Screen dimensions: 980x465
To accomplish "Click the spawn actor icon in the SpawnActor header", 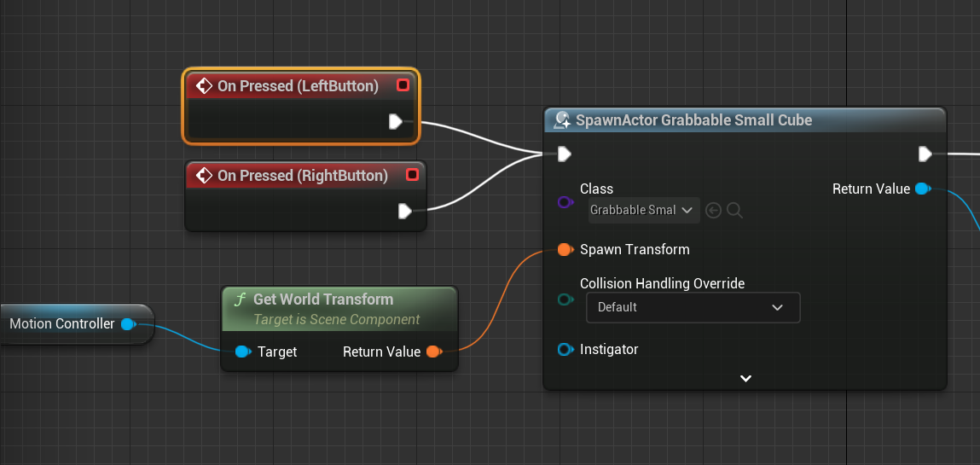I will coord(561,120).
